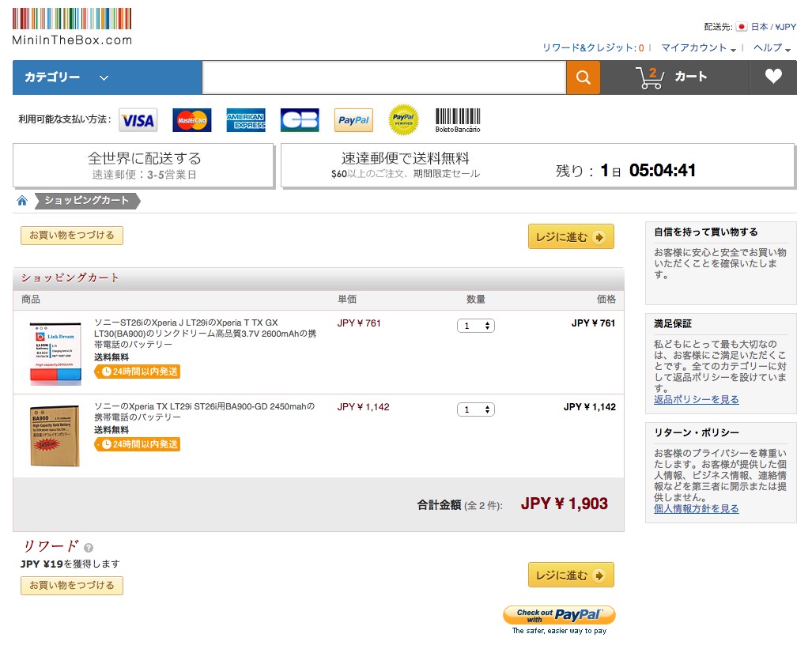Change quantity of the ¥1,142 battery

point(476,409)
